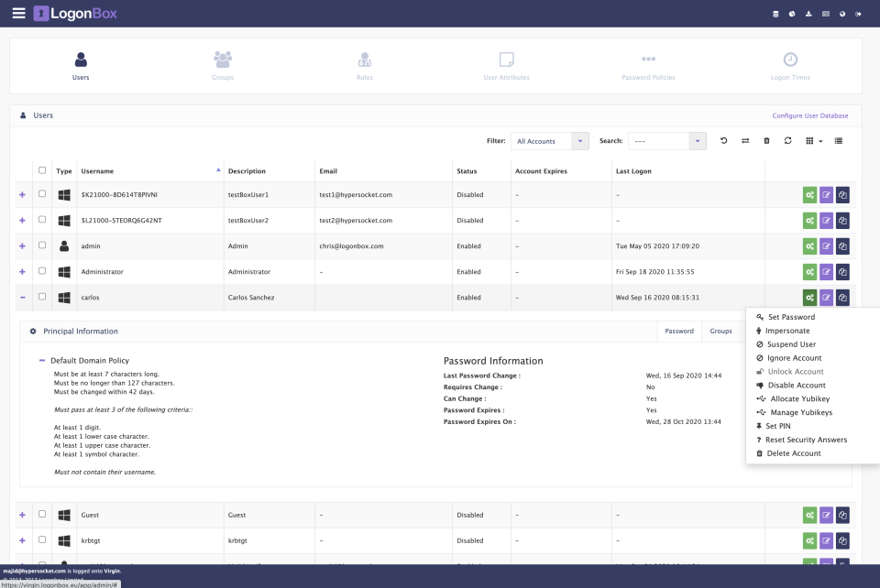The width and height of the screenshot is (880, 588).
Task: Collapse the carlos row details
Action: (22, 298)
